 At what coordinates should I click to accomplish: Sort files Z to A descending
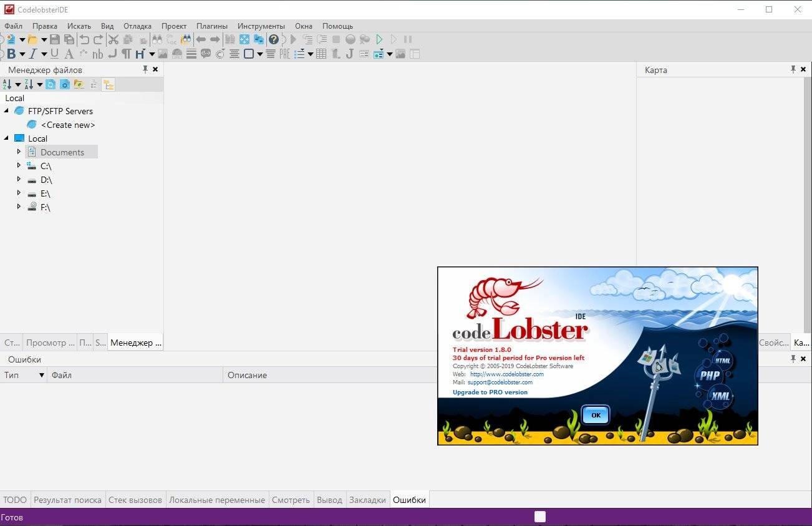point(29,84)
